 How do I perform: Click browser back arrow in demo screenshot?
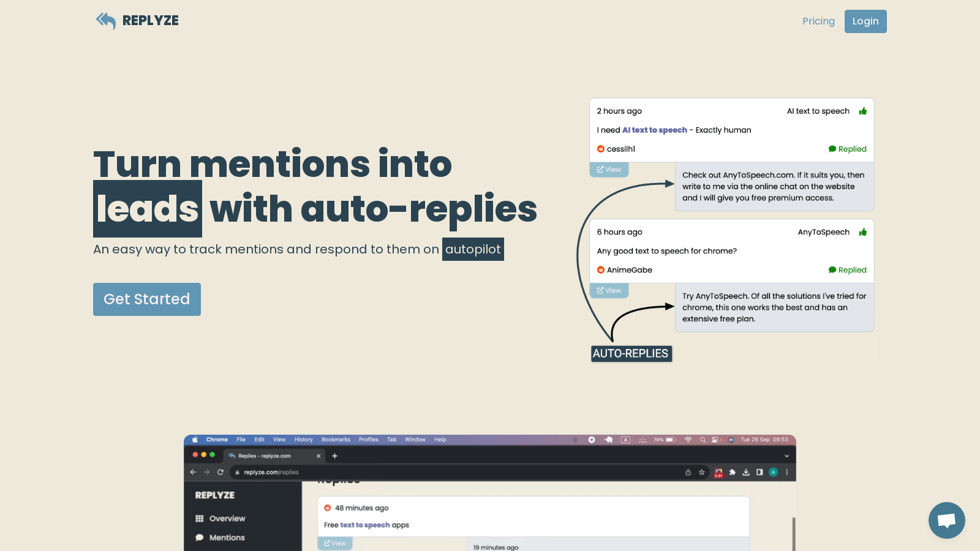point(193,472)
